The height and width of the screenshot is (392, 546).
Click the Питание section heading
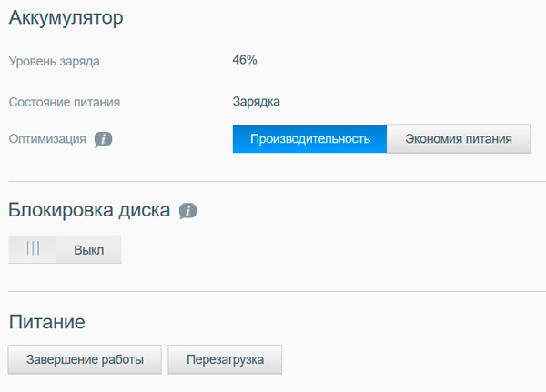tap(46, 321)
